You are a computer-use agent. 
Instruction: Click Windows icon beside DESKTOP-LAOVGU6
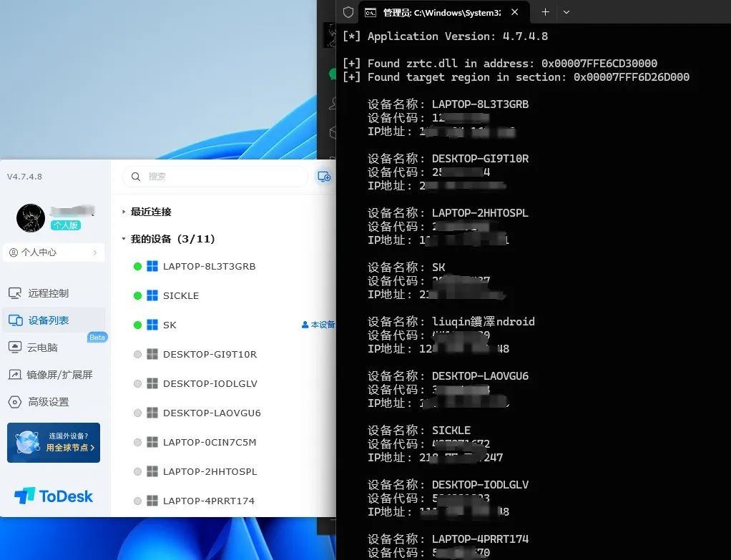coord(152,413)
